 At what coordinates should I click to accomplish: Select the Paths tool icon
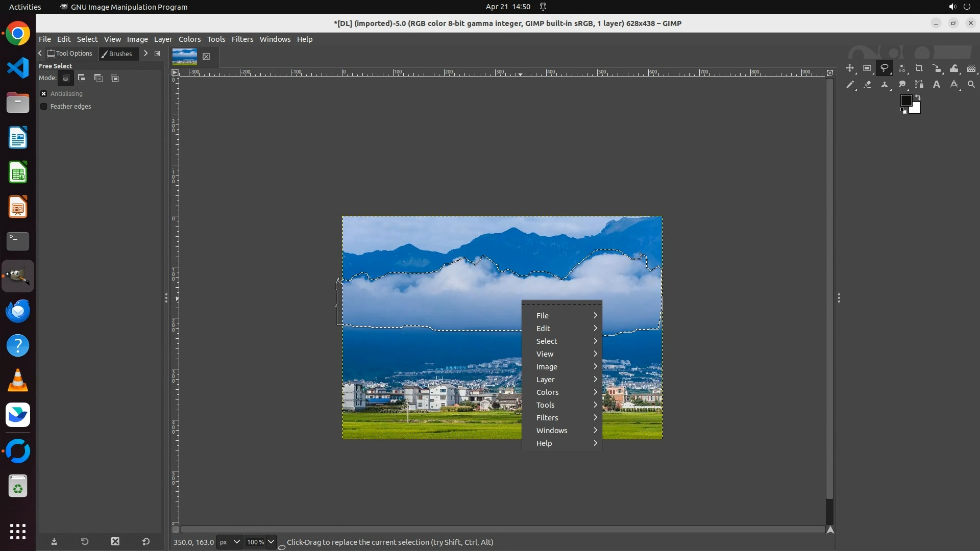(x=919, y=85)
